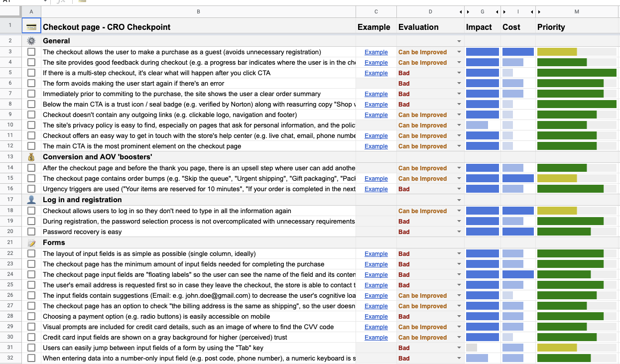Expand hidden columns left of column M
The height and width of the screenshot is (364, 620).
(539, 11)
